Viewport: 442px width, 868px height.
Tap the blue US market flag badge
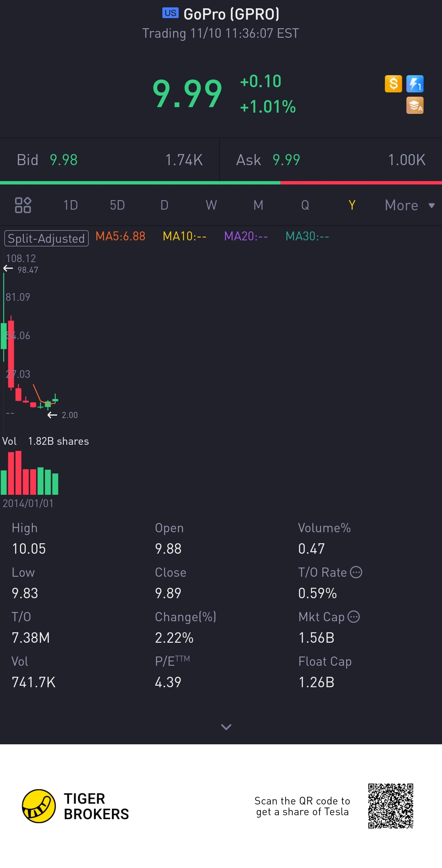(170, 13)
